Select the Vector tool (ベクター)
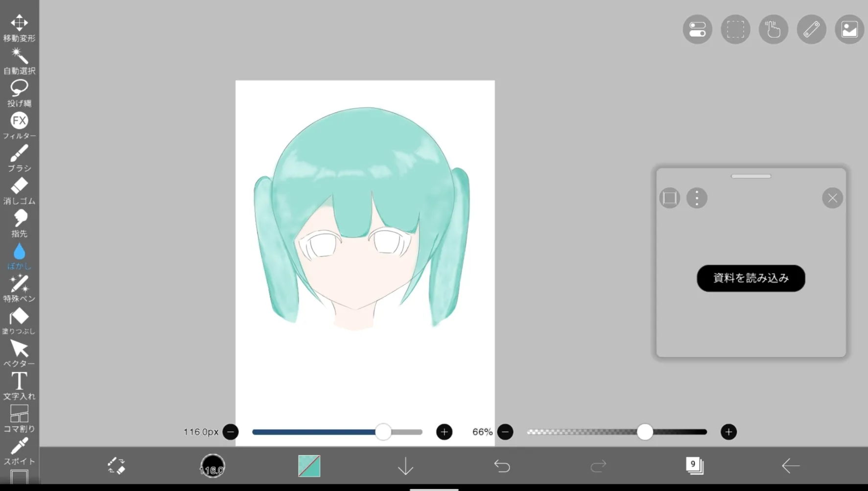This screenshot has height=491, width=868. pos(19,353)
